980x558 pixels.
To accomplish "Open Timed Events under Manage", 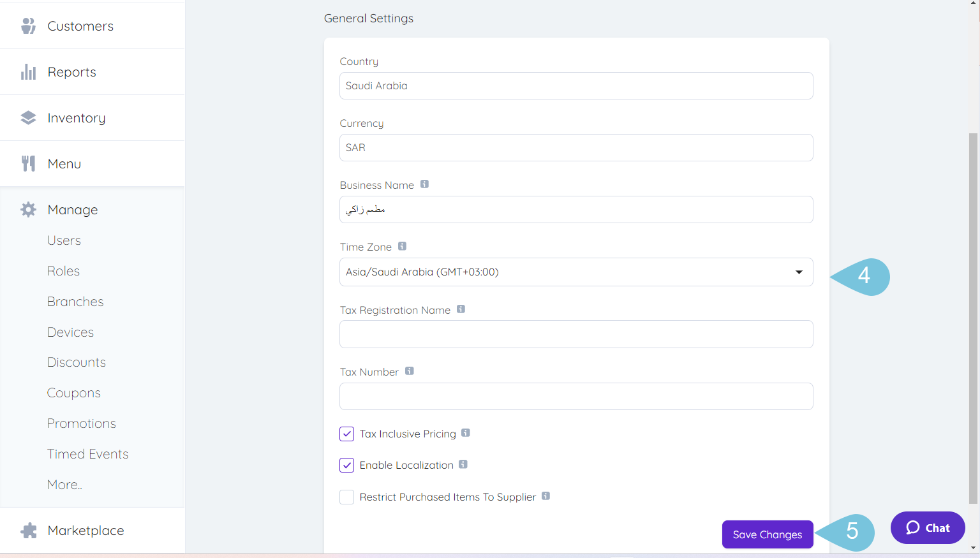I will [88, 454].
